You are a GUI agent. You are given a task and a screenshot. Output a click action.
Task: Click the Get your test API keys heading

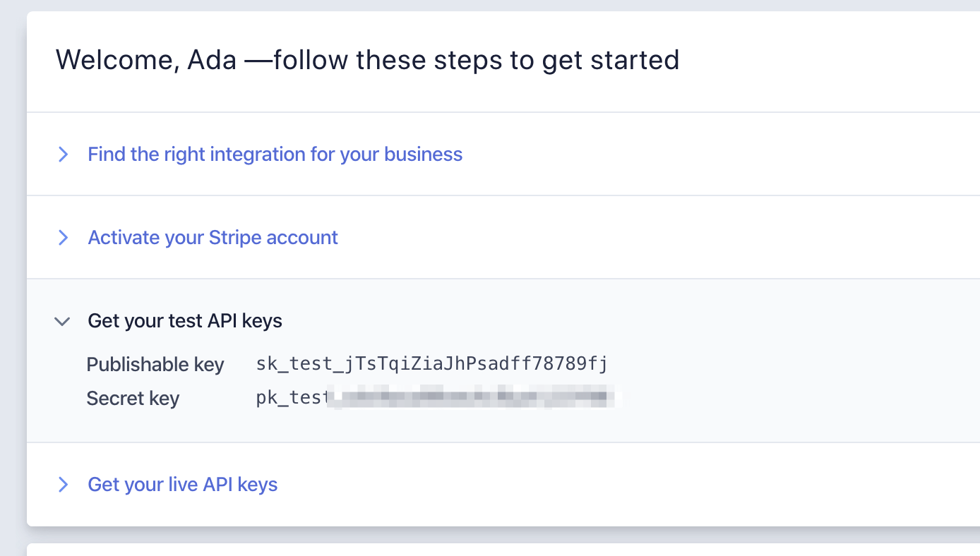[184, 321]
